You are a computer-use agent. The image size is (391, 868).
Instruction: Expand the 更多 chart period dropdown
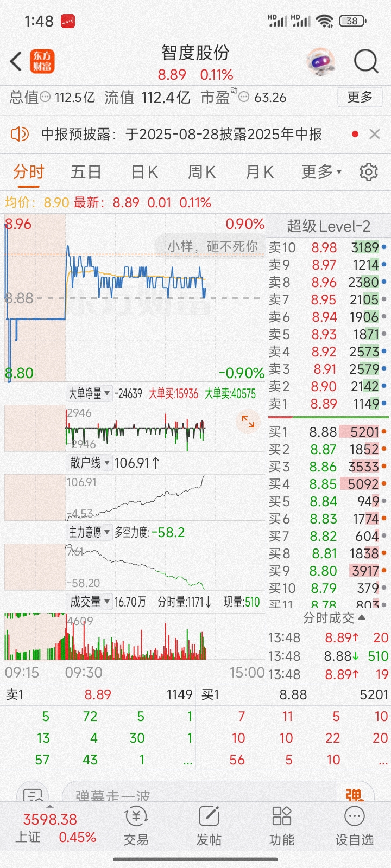(321, 172)
